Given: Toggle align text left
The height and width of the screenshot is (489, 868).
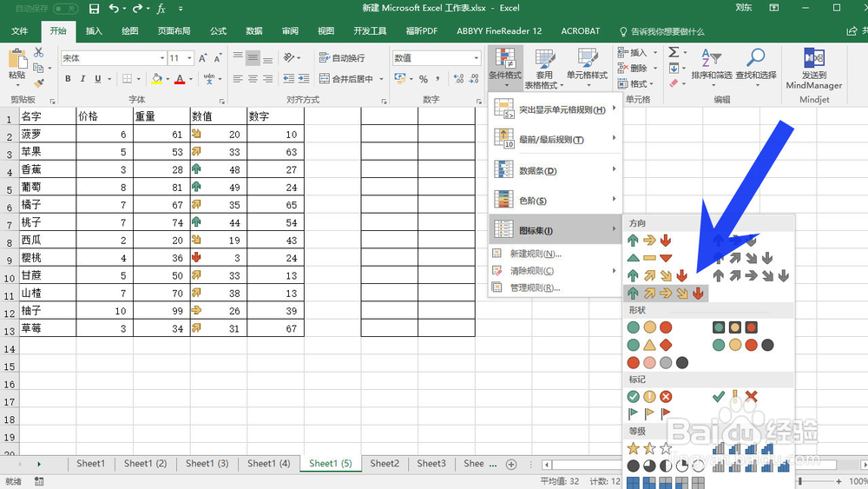Looking at the screenshot, I should (238, 79).
